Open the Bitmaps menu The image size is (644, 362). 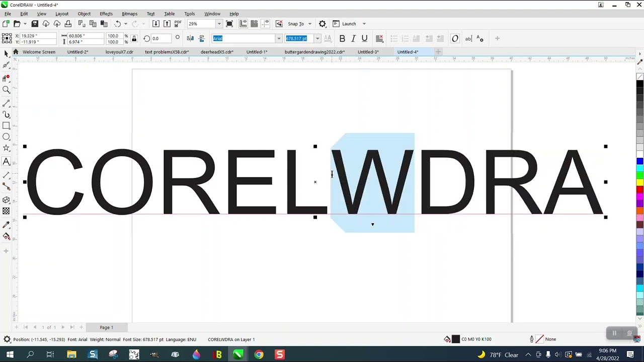[x=129, y=14]
